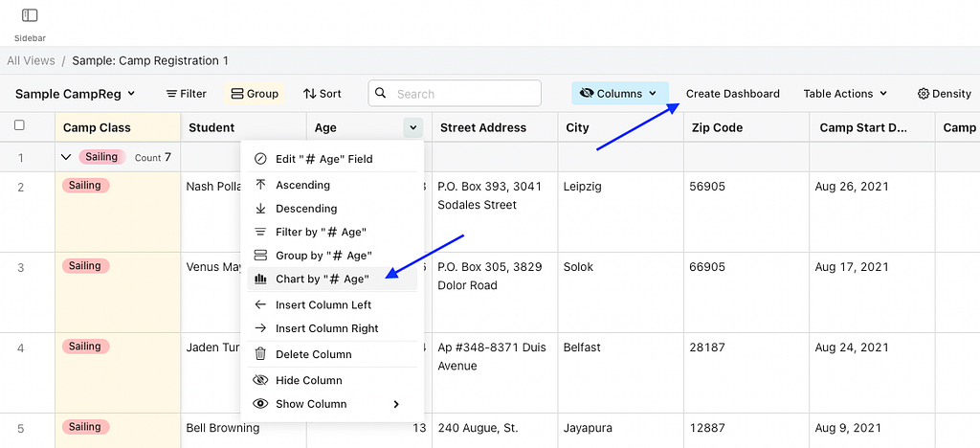Click the Density gear icon

[x=924, y=94]
